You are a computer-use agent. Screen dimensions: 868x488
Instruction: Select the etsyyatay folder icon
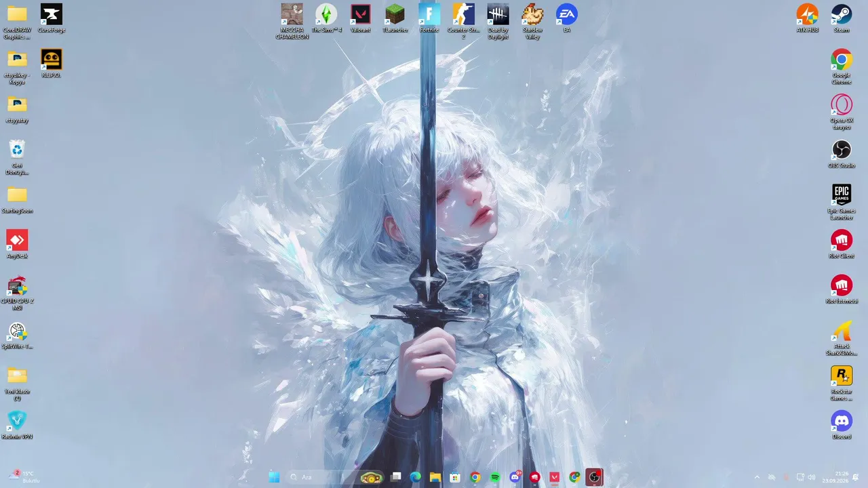(17, 109)
